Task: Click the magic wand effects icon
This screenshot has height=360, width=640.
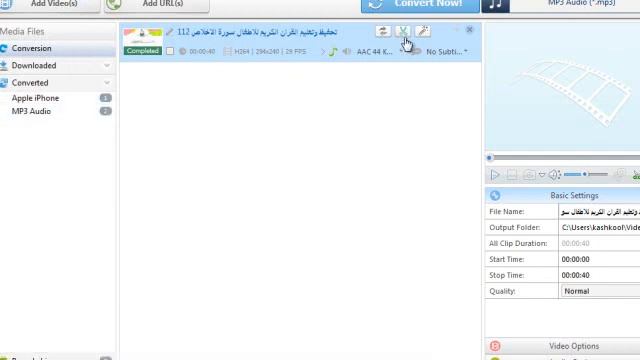Action: click(x=423, y=31)
